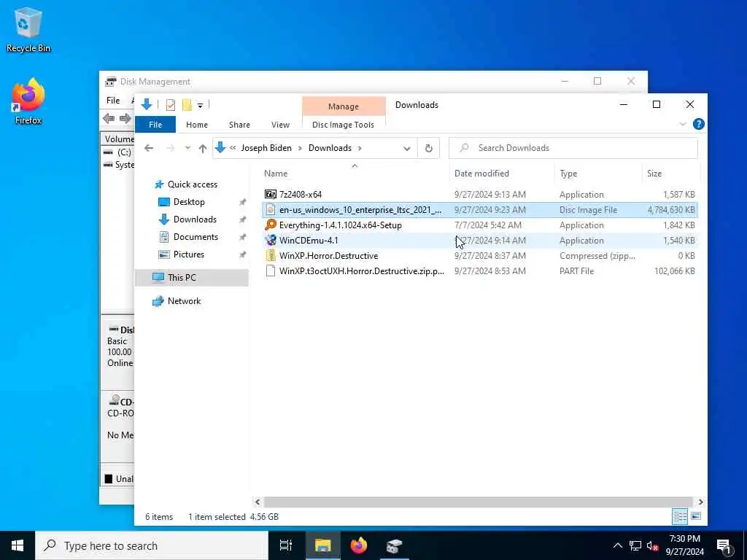
Task: Switch to the Share ribbon tab
Action: click(239, 125)
